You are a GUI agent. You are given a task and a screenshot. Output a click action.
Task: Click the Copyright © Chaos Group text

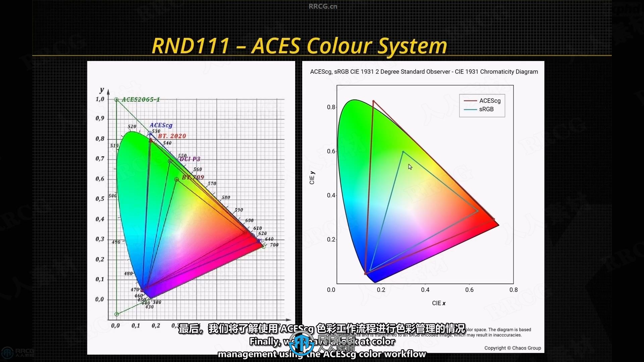click(513, 348)
